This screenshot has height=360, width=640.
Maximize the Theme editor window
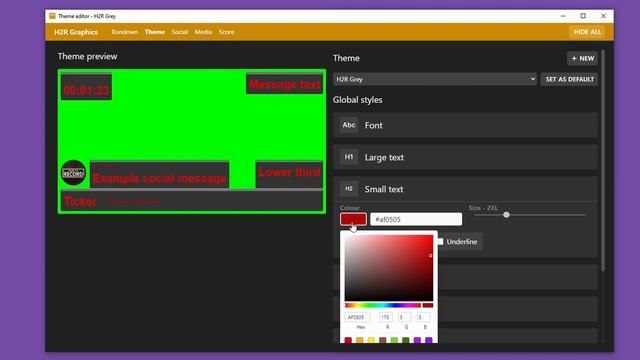point(583,16)
